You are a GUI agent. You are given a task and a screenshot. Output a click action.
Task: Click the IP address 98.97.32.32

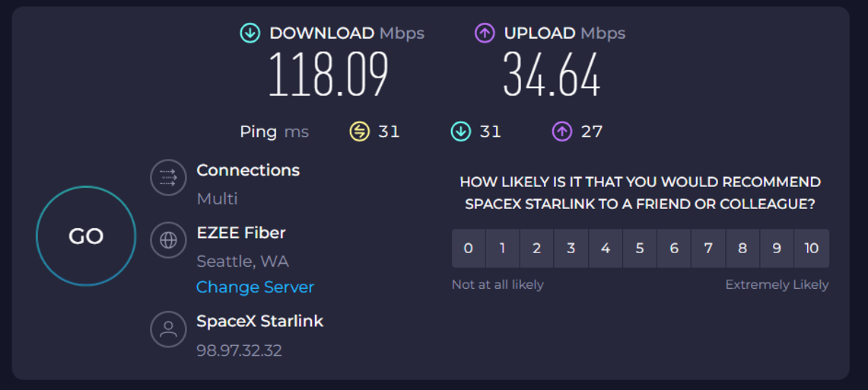click(x=239, y=350)
